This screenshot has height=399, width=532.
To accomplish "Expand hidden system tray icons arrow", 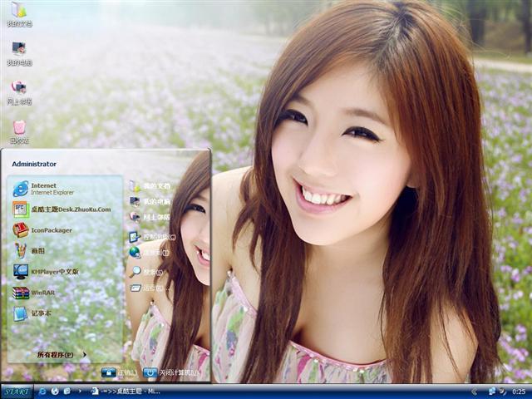I will [x=475, y=392].
